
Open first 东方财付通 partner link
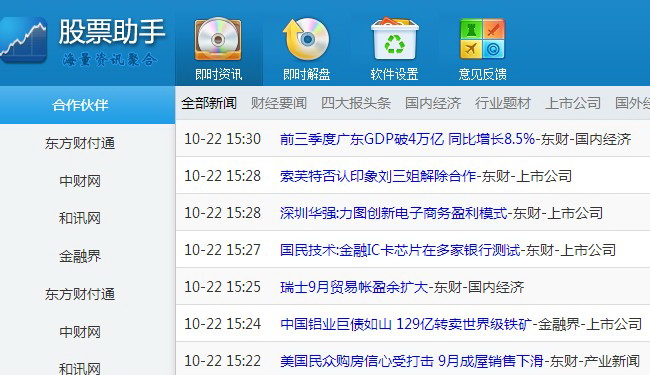(80, 143)
